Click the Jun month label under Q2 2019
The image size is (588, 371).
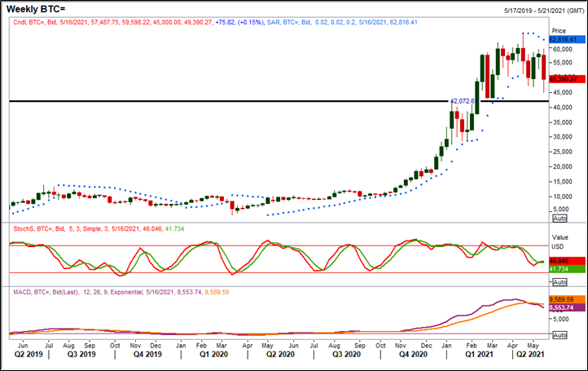click(x=23, y=345)
